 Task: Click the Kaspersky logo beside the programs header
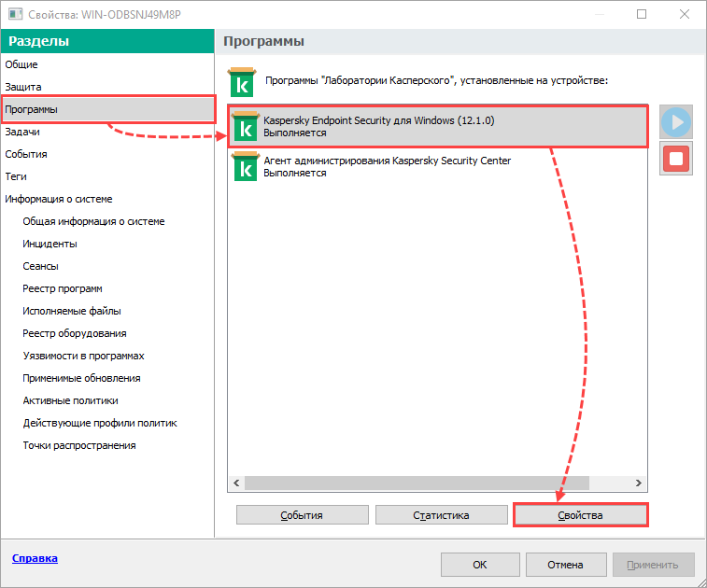tap(242, 82)
